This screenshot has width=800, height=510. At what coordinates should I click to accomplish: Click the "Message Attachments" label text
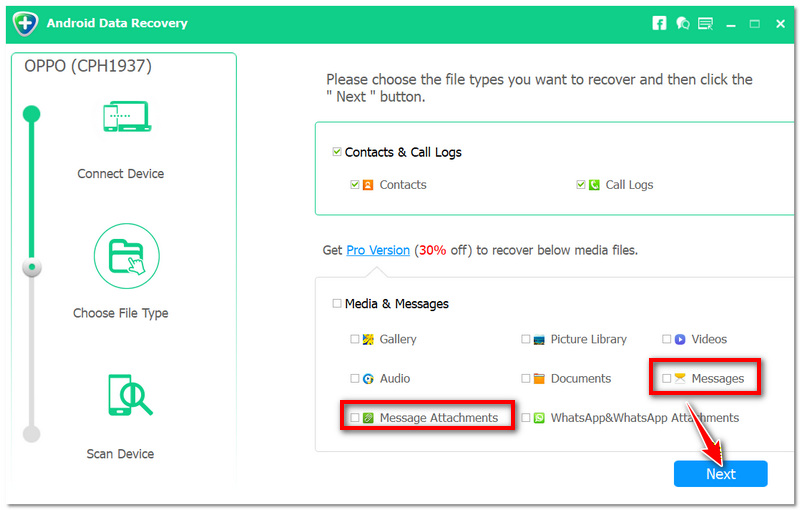coord(439,418)
